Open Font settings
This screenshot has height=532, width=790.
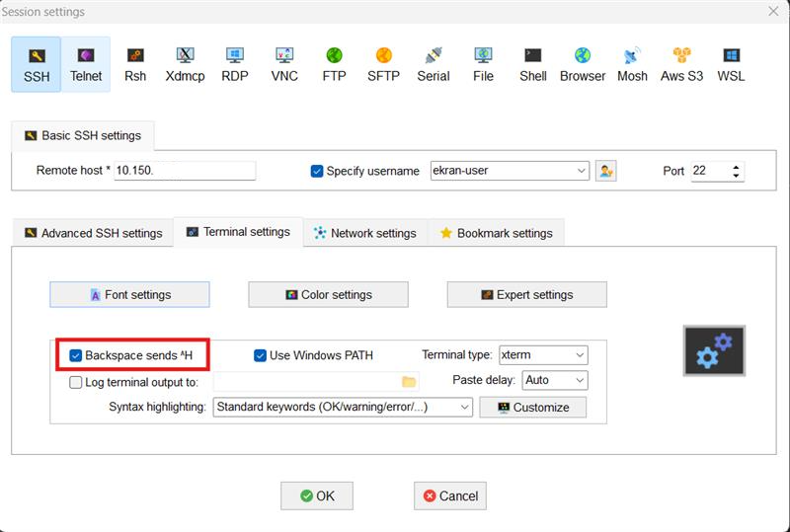click(x=129, y=295)
